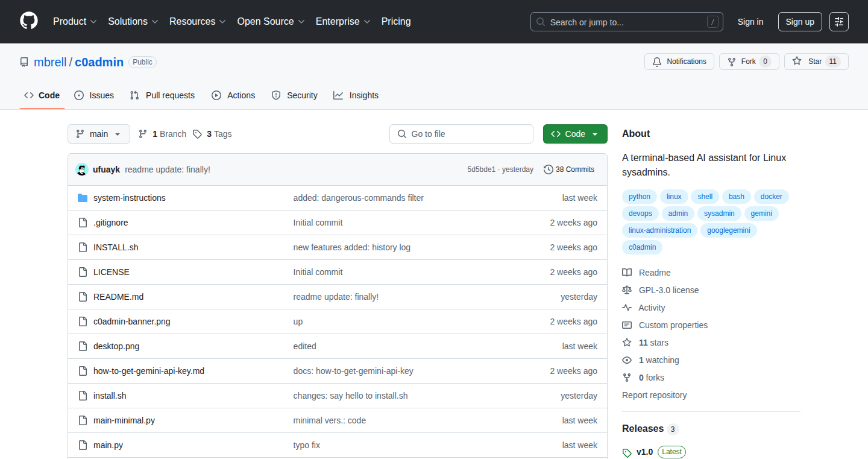Click the book icon next to Readme
This screenshot has width=868, height=459.
(627, 273)
